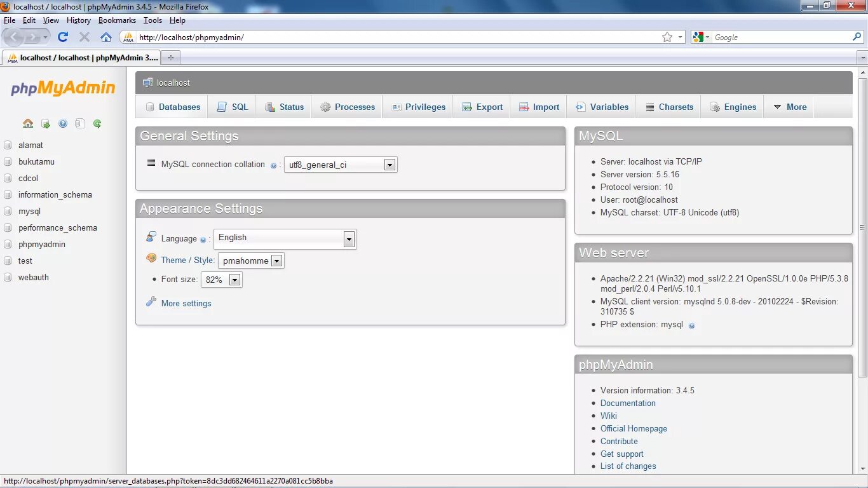Open the Language dropdown
Viewport: 868px width, 488px height.
(x=285, y=238)
